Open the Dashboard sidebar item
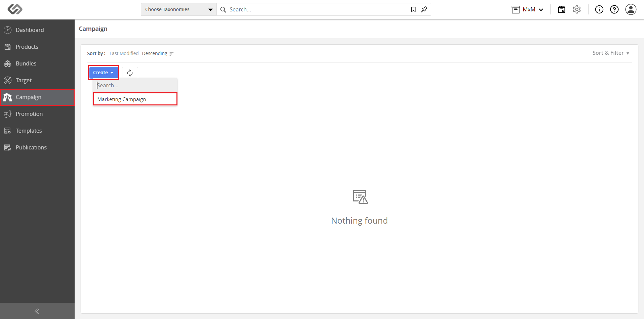 pyautogui.click(x=37, y=30)
